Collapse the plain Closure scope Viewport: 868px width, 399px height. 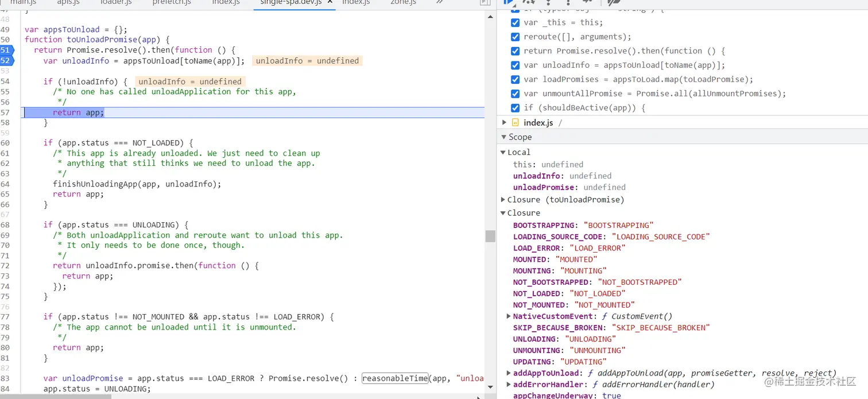click(503, 213)
